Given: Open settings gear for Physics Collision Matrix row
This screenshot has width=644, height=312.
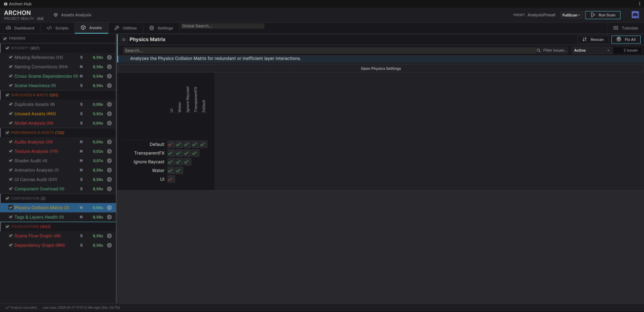Looking at the screenshot, I should (x=109, y=207).
